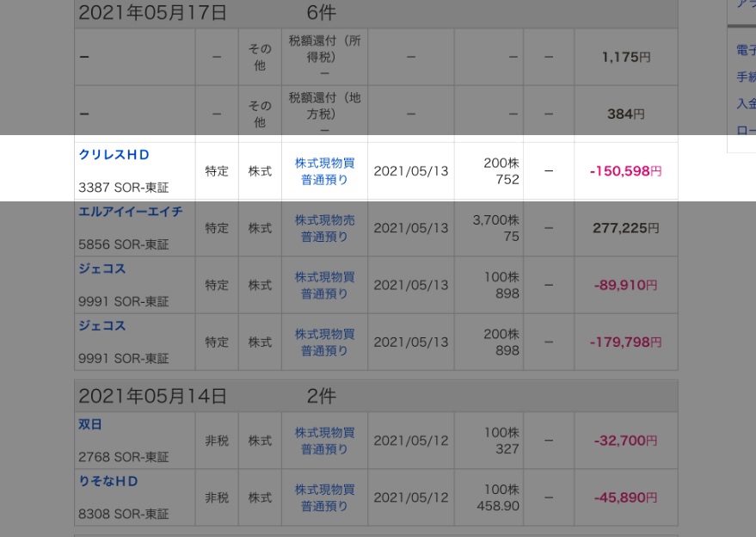Click 株式現物買 in the りそなHD row

(324, 490)
